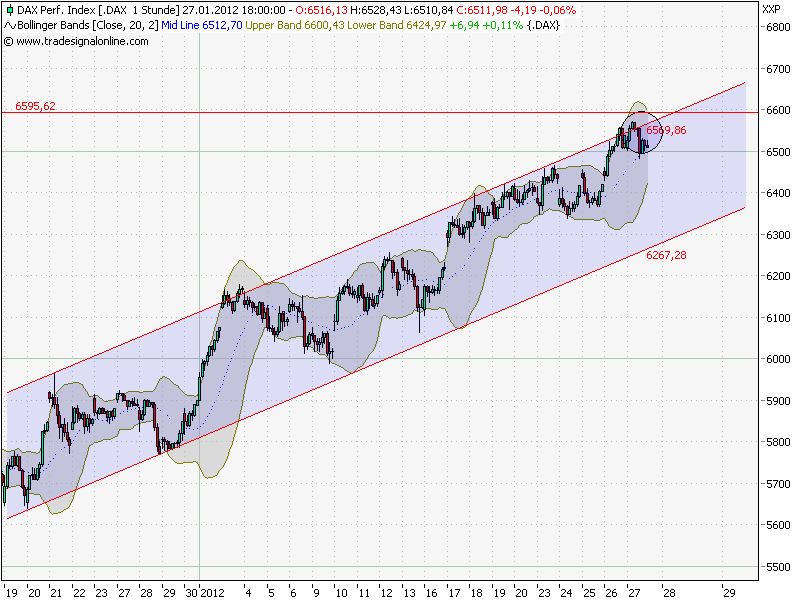Click the 6300 price axis label
Screen dimensions: 800x600
tap(778, 235)
